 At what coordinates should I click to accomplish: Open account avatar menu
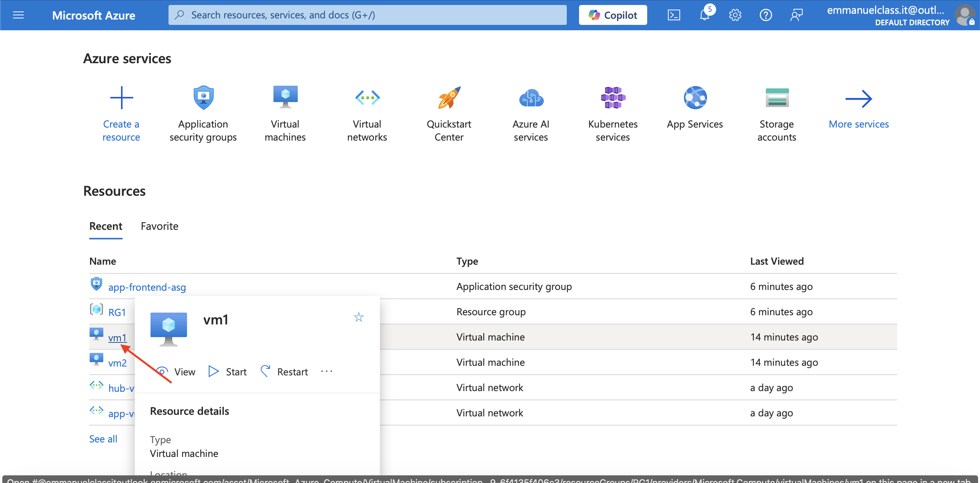coord(965,15)
